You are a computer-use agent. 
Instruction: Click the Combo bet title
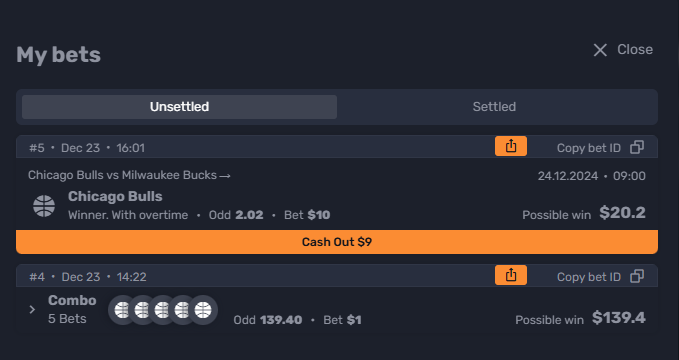tap(72, 300)
